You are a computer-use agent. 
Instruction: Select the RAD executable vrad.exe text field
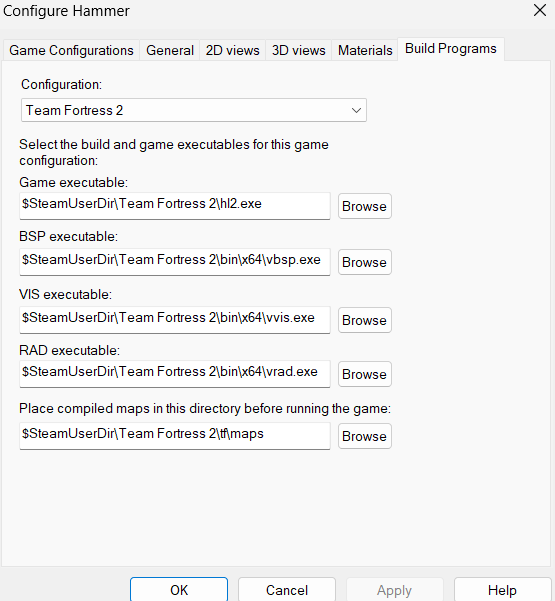[175, 374]
